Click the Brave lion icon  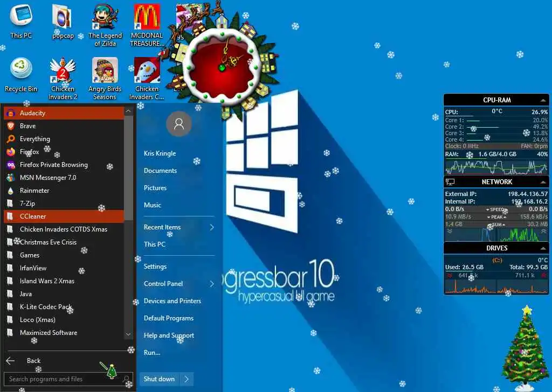[x=11, y=126]
